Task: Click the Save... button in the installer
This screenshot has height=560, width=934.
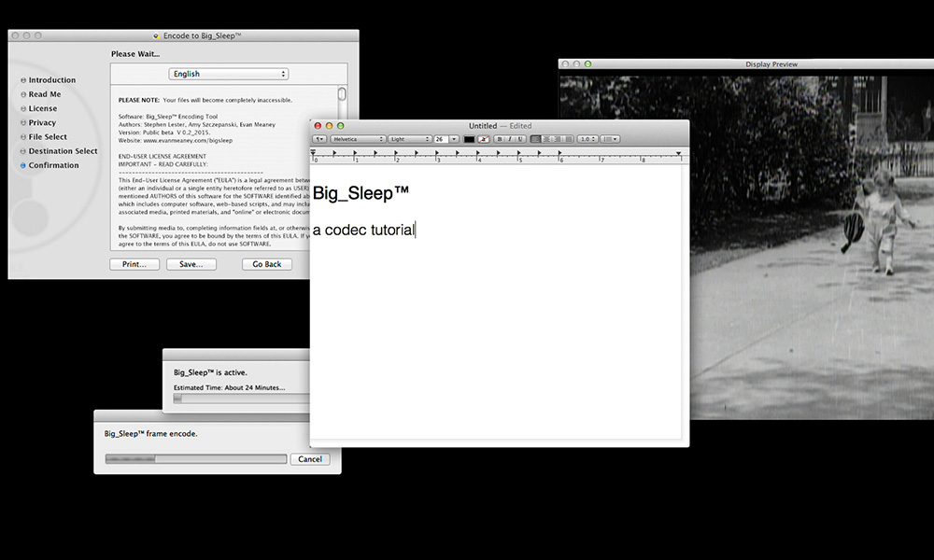Action: coord(191,264)
